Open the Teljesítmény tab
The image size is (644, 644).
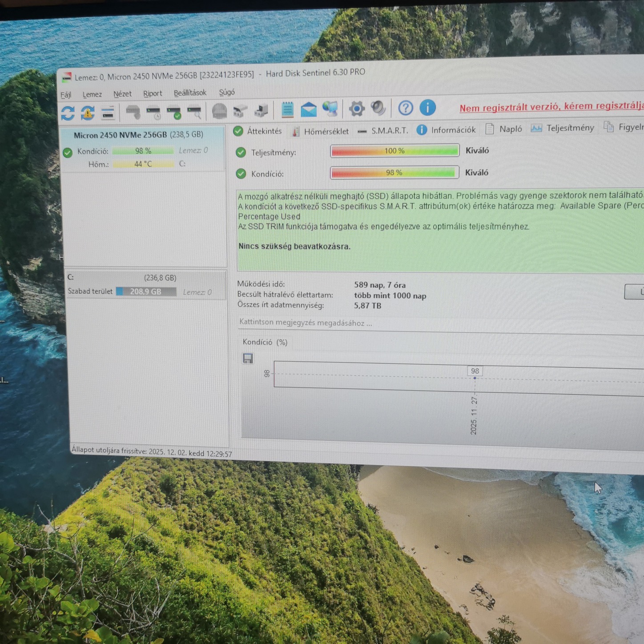[563, 128]
